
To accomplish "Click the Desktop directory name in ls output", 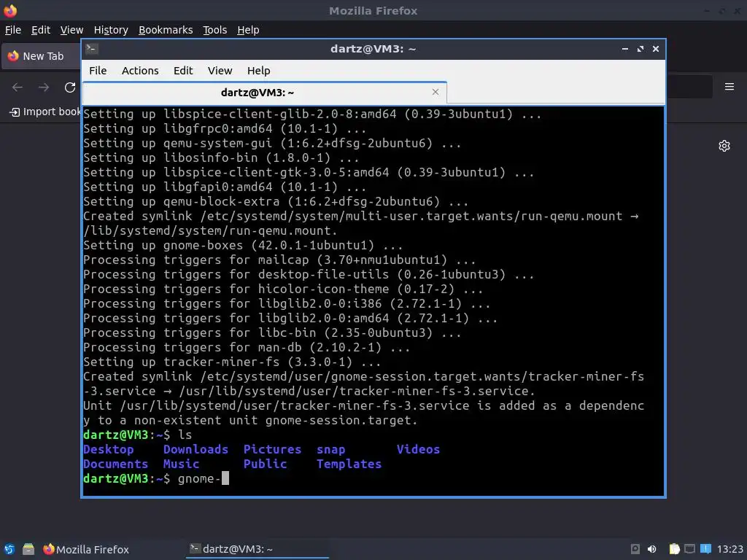I will (x=109, y=449).
